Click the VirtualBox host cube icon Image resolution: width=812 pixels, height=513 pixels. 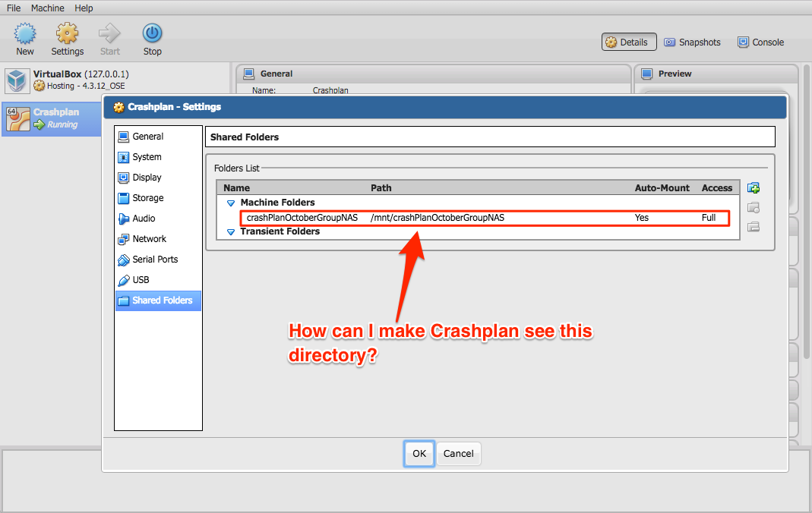click(17, 80)
